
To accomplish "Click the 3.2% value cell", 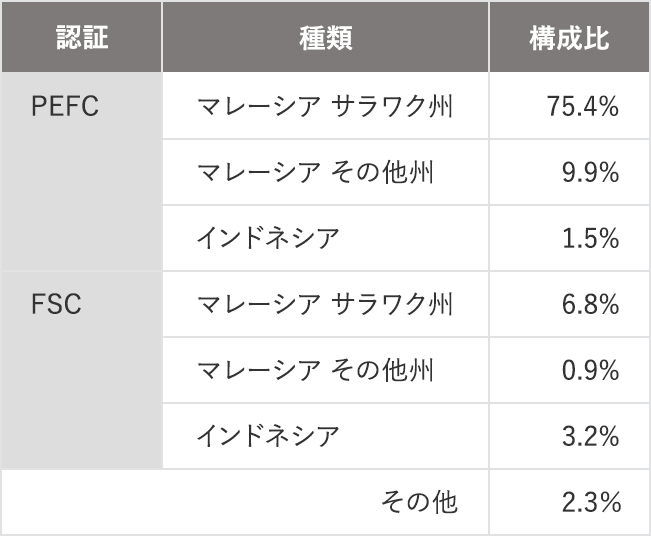I will [x=569, y=436].
